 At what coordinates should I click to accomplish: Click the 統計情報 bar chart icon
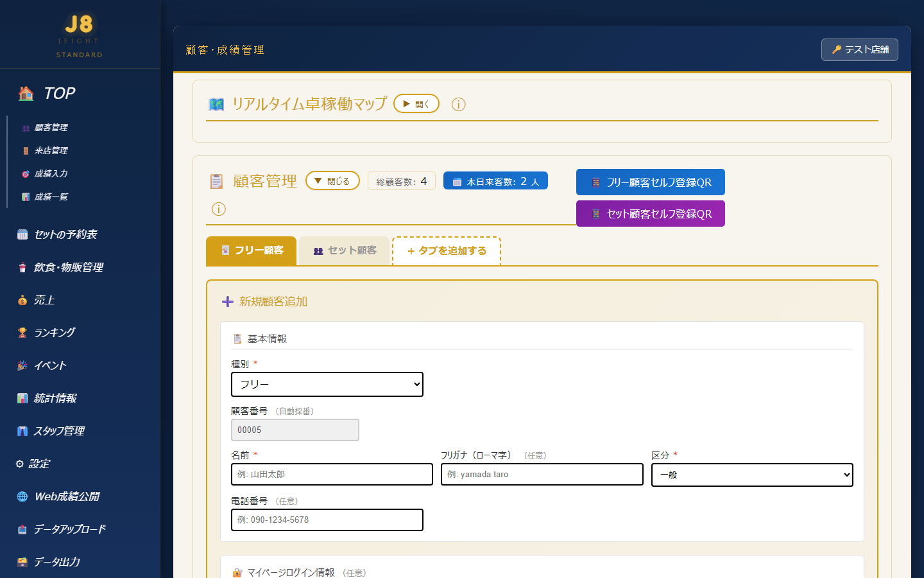point(22,398)
